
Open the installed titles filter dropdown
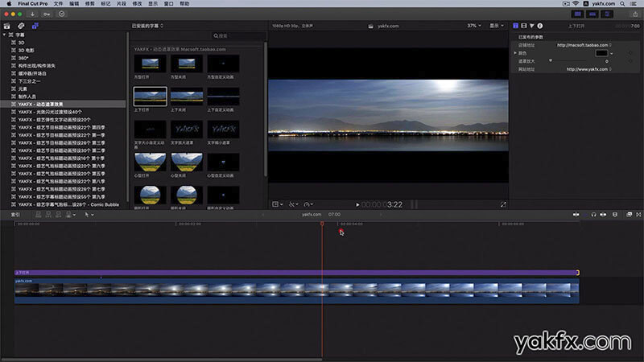147,26
